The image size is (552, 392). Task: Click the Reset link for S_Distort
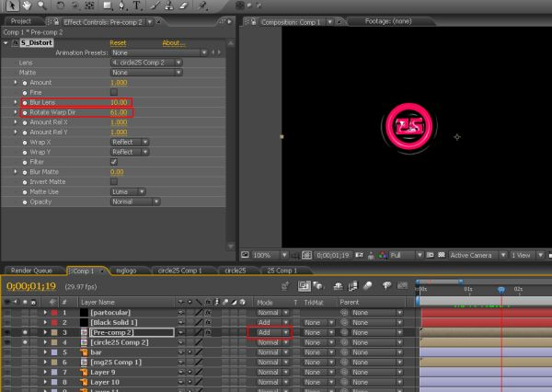(118, 42)
